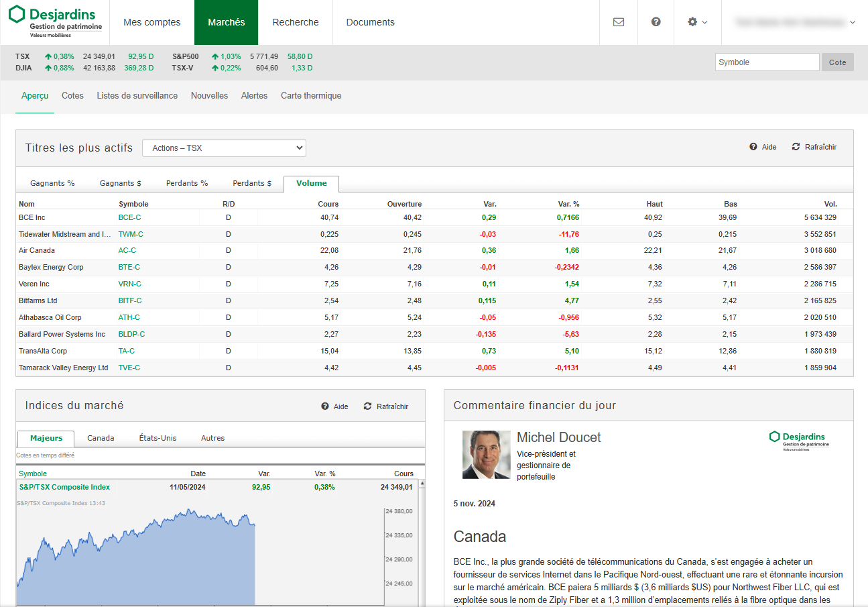868x607 pixels.
Task: Click Aide in Titres les plus actifs
Action: pyautogui.click(x=763, y=147)
